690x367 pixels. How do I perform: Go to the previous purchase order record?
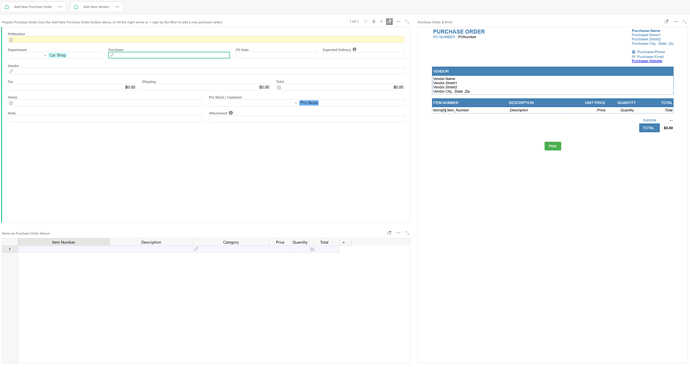tap(366, 22)
